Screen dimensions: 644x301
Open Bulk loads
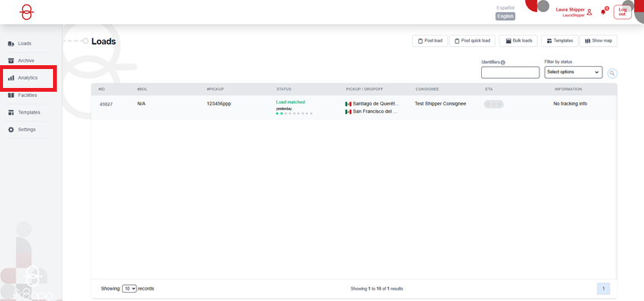[518, 41]
